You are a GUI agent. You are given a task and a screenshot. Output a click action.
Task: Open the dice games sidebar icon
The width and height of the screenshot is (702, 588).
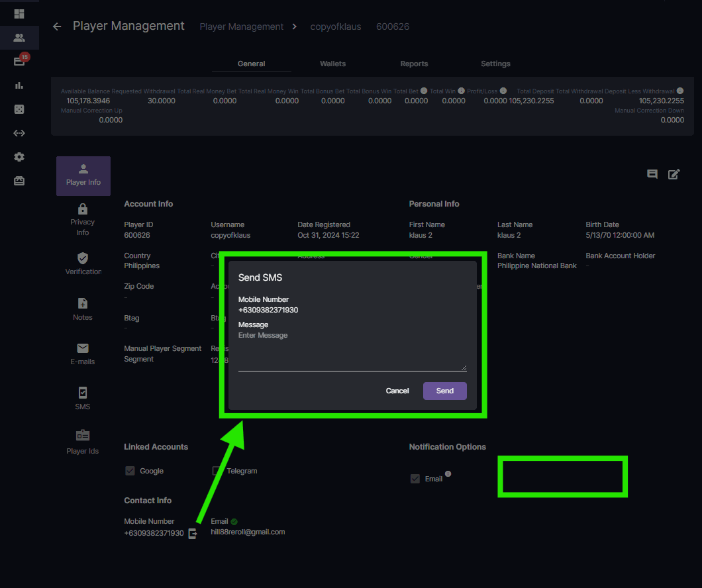(19, 109)
